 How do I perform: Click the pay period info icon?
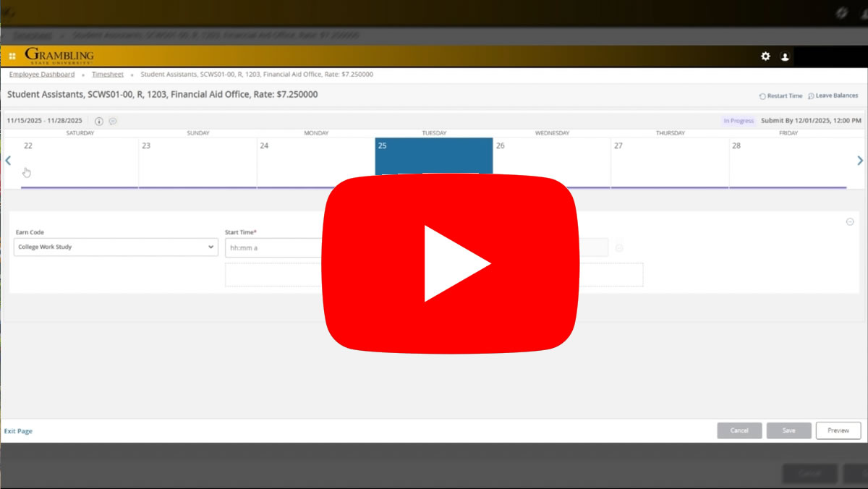(x=99, y=121)
